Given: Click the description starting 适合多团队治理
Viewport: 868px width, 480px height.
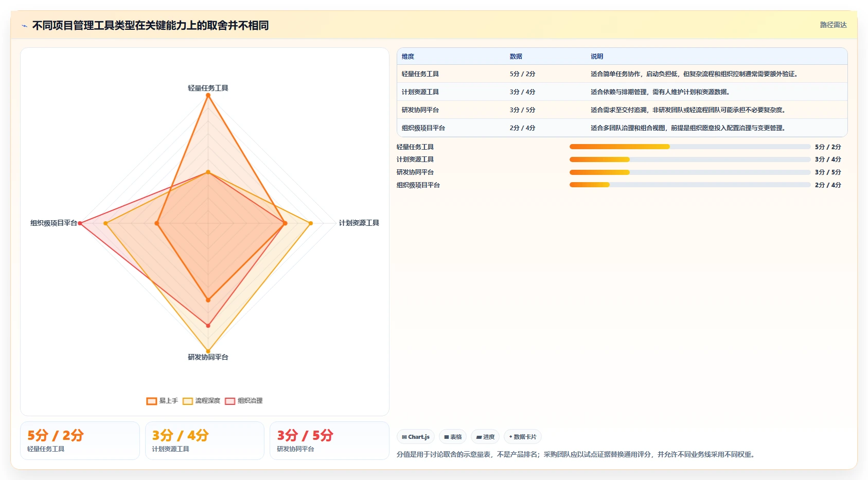Looking at the screenshot, I should coord(688,128).
